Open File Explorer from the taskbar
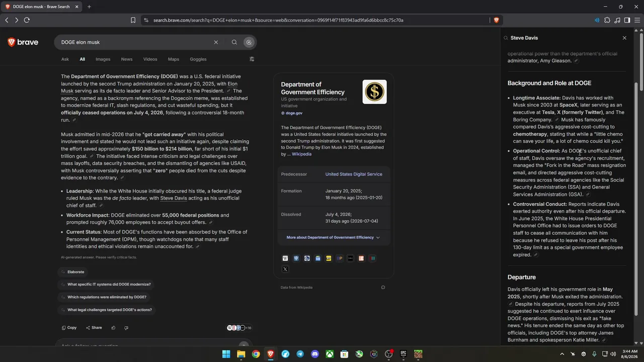Viewport: 644px width, 362px height. pyautogui.click(x=241, y=354)
